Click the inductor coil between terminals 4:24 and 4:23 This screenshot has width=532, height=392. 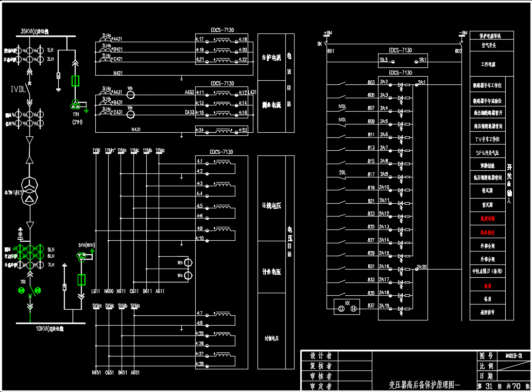tap(222, 130)
